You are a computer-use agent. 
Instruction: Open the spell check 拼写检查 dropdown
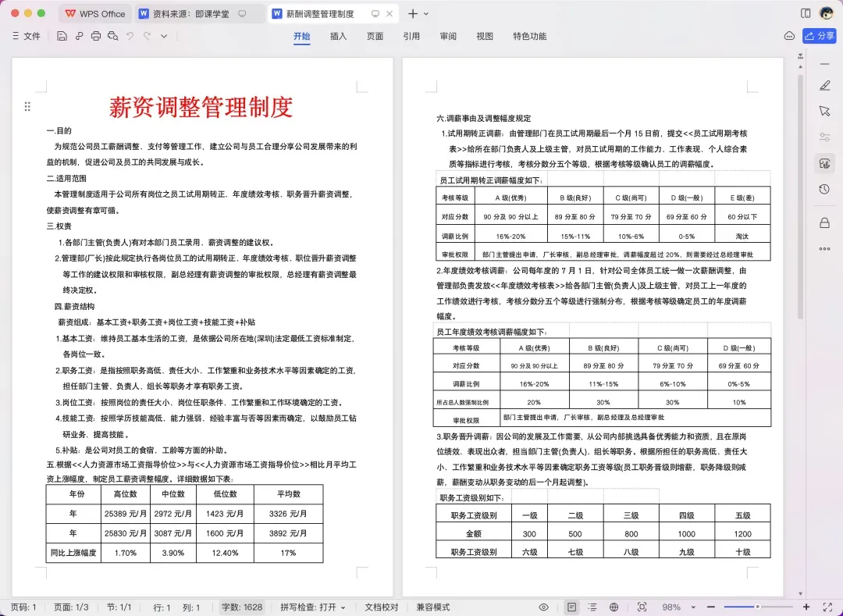(312, 607)
